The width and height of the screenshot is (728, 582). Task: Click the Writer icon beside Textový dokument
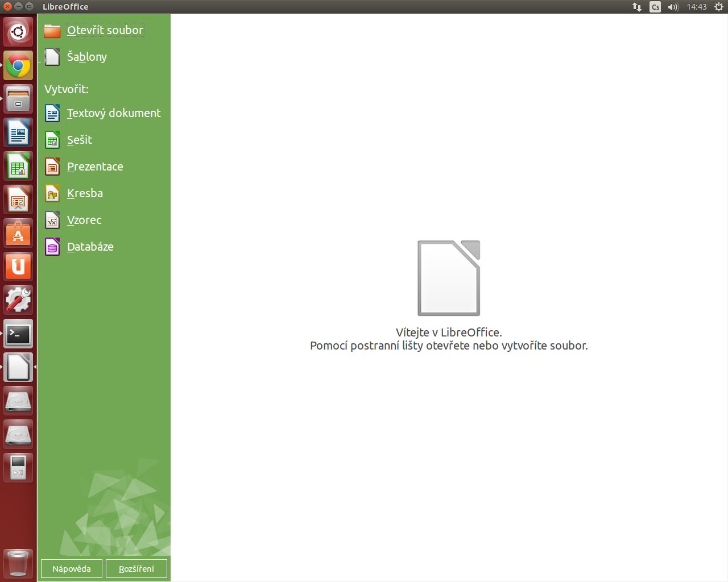pos(52,113)
